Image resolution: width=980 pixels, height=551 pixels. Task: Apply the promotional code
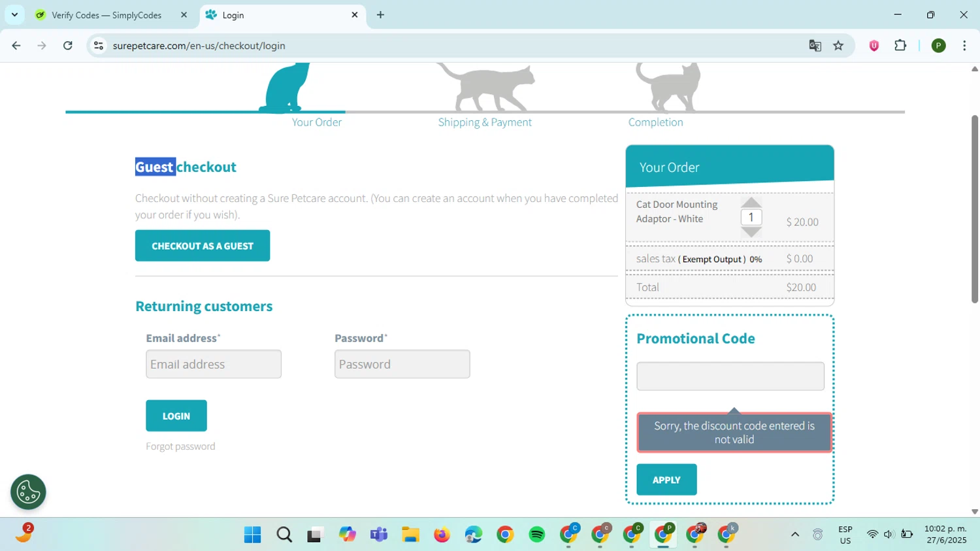[x=666, y=480]
